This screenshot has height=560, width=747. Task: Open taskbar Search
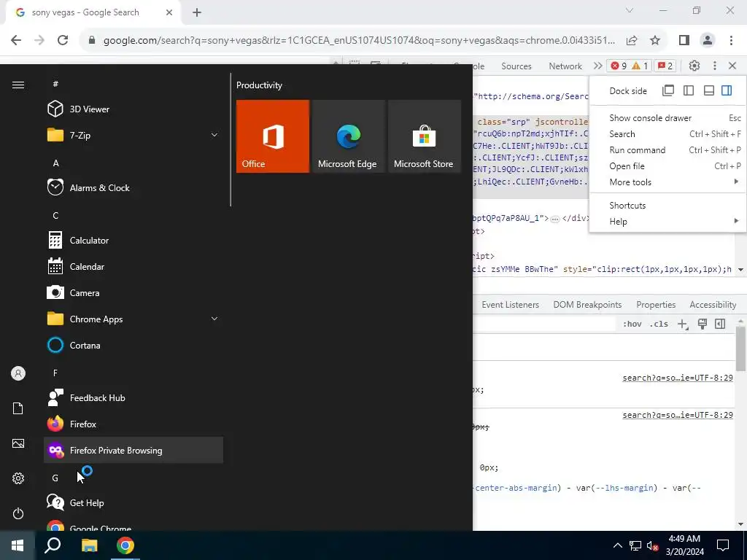coord(53,545)
